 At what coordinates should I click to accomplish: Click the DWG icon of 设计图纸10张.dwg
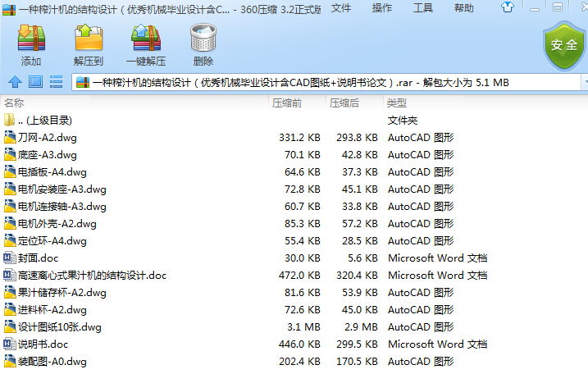pyautogui.click(x=9, y=326)
